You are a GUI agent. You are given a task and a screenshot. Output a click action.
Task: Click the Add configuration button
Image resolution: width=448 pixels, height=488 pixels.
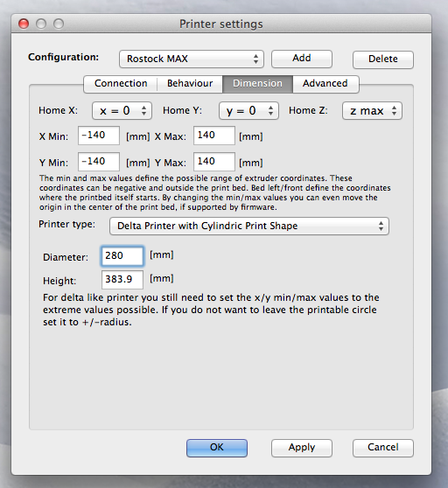coord(302,59)
